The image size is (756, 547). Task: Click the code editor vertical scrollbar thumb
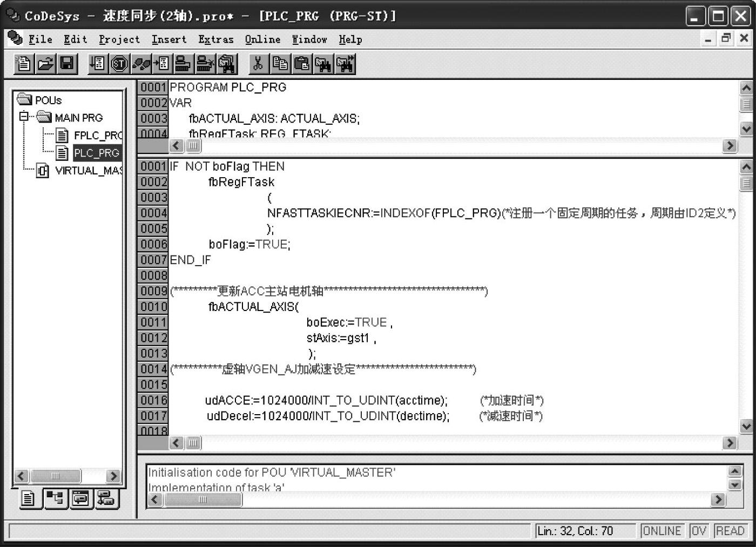coord(746,183)
